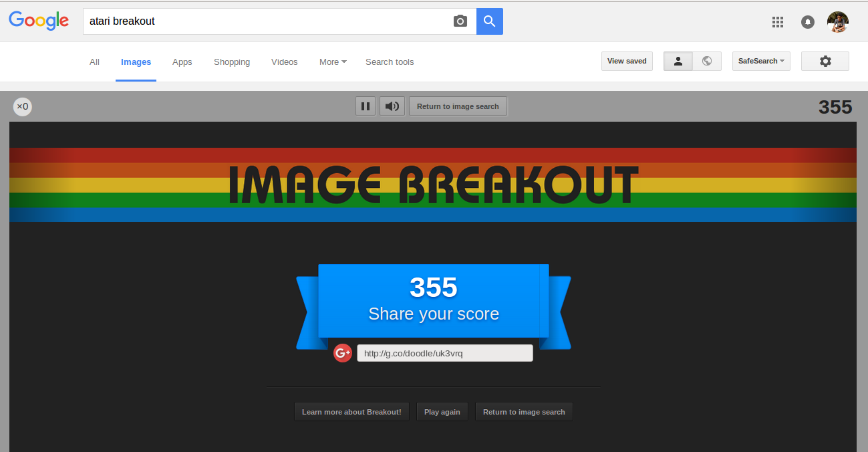Screen dimensions: 868x452
Task: Pause the Breakout game
Action: coord(366,106)
